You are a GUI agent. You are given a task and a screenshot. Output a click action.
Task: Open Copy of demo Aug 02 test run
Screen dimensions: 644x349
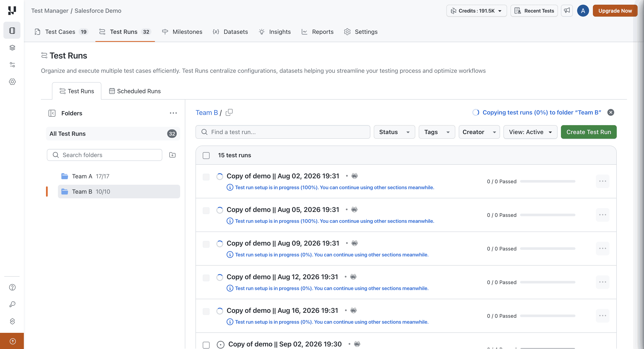283,176
